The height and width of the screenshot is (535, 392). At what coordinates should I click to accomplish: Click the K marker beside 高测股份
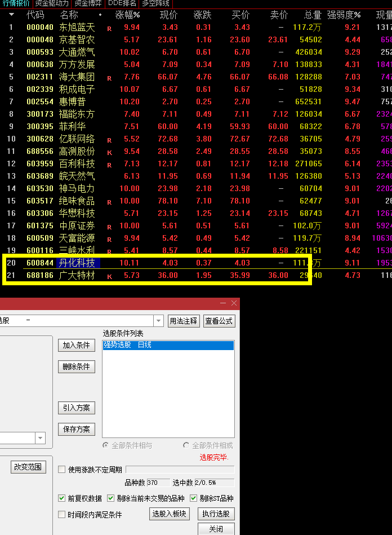pos(109,153)
